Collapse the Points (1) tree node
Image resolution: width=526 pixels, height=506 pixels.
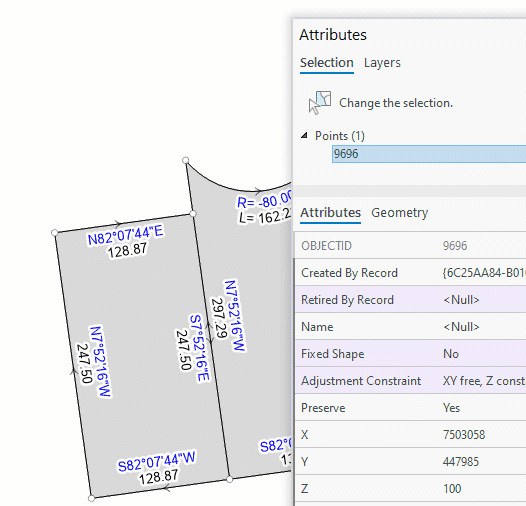(x=304, y=136)
